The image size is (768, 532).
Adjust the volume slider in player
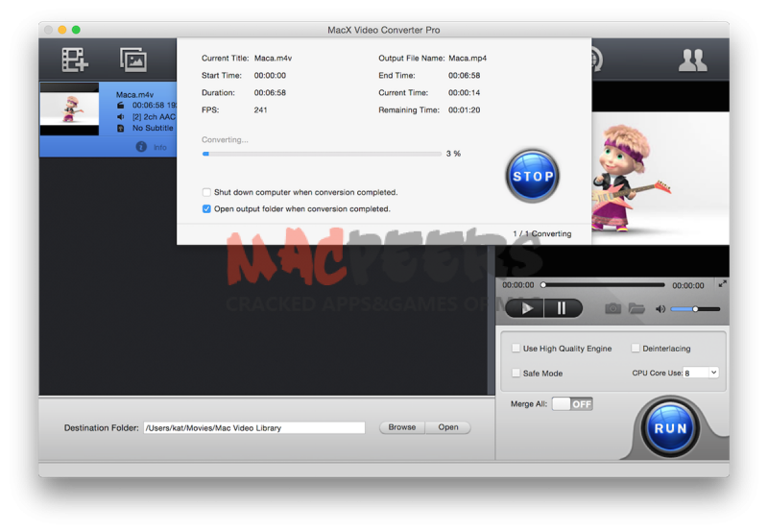(695, 308)
